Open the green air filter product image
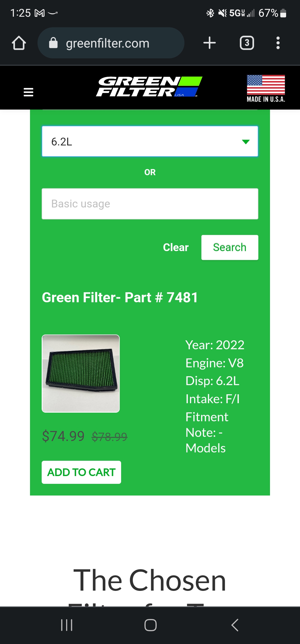 point(81,373)
